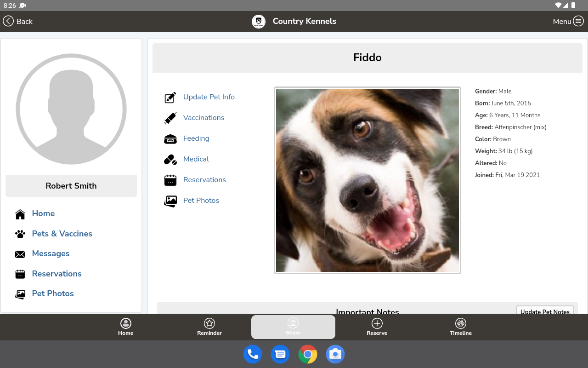Image resolution: width=588 pixels, height=368 pixels.
Task: Go to Pets & Vaccines in sidebar
Action: click(x=62, y=234)
